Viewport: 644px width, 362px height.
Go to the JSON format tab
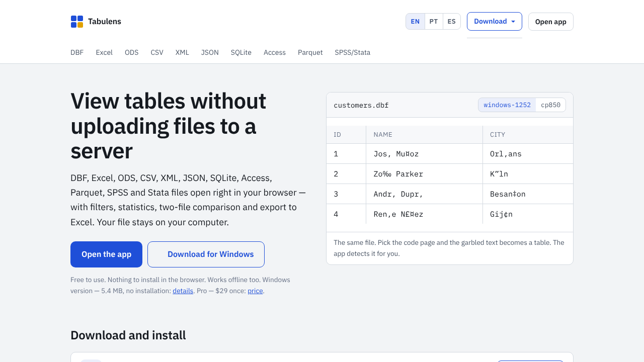tap(210, 52)
